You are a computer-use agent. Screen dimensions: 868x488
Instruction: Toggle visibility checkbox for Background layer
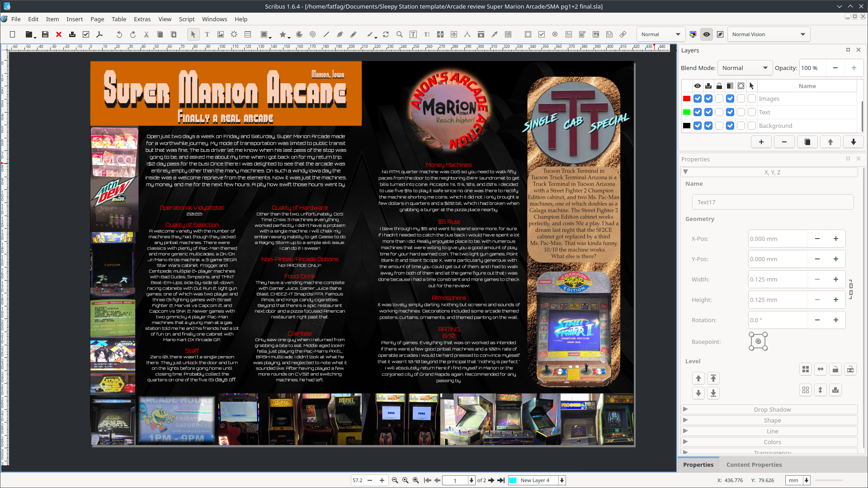point(698,126)
